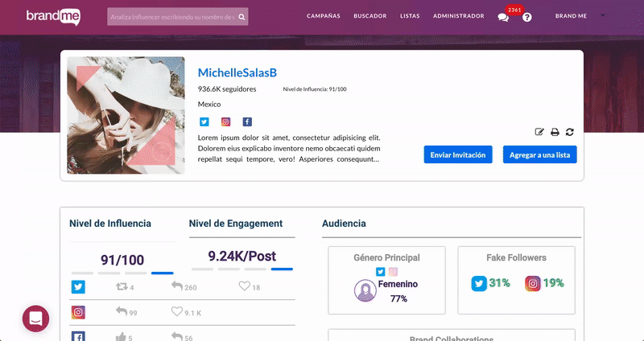
Task: Open the profile's Facebook icon
Action: (247, 122)
